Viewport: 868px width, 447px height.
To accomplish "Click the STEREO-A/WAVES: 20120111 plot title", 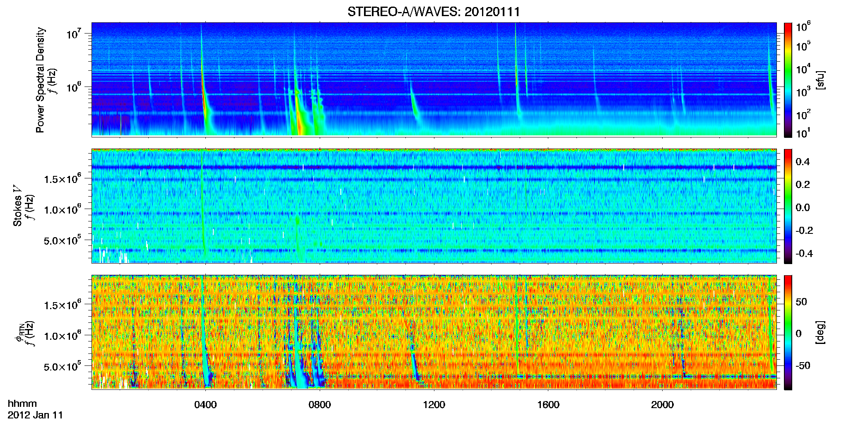I will [x=434, y=12].
